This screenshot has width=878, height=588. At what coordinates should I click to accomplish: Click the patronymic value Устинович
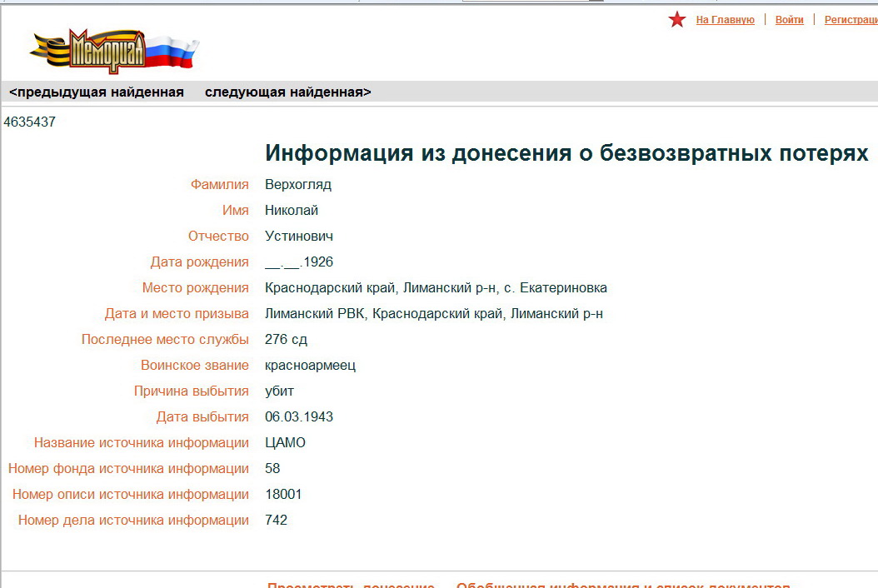click(x=299, y=237)
